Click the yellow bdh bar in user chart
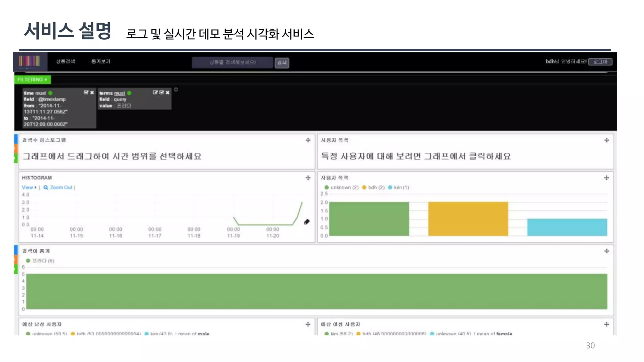 point(468,219)
